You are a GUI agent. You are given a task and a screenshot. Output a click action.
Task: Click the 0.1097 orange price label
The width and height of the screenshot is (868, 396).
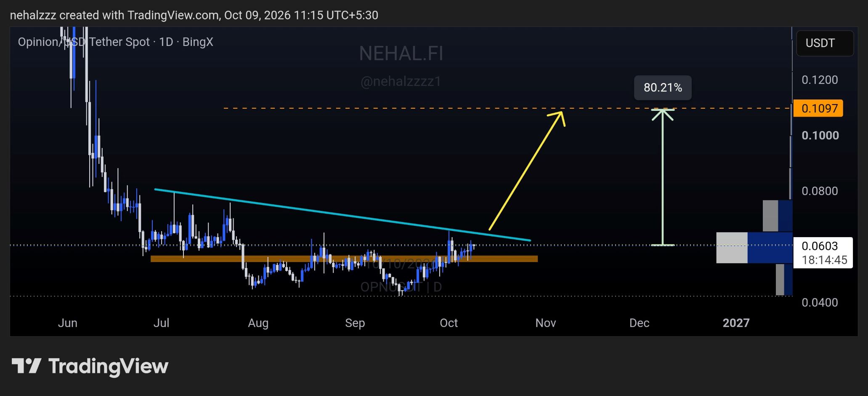tap(818, 108)
